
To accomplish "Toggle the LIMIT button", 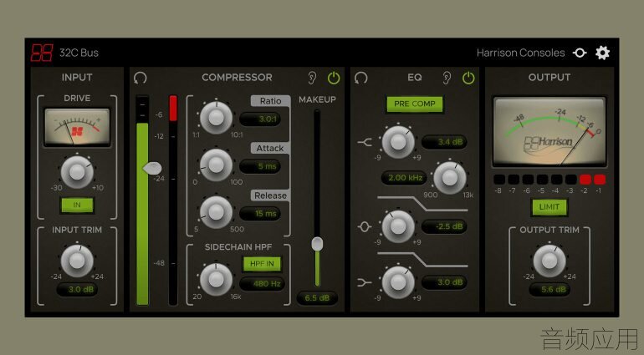I will click(549, 207).
